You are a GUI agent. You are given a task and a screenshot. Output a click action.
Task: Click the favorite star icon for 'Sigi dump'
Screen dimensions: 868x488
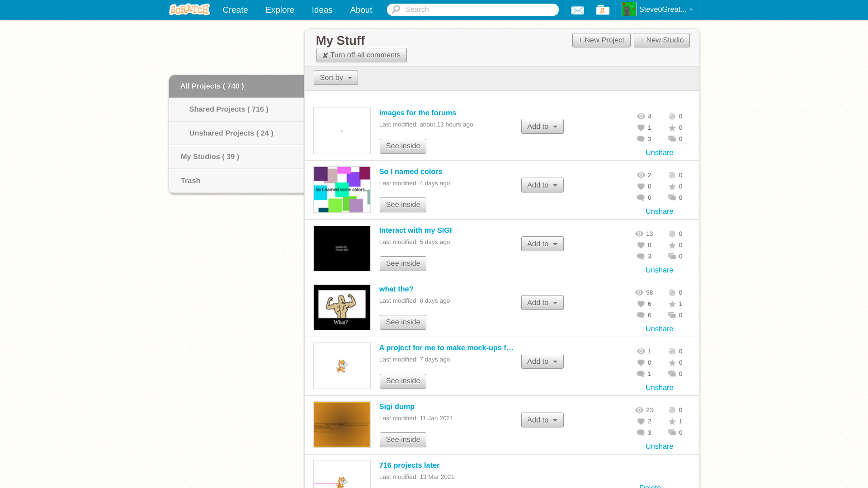tap(672, 422)
